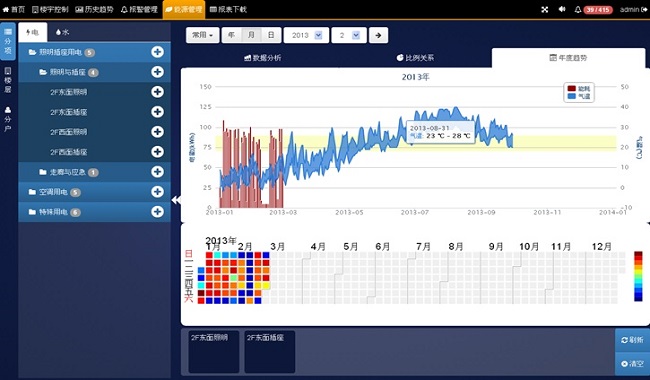The height and width of the screenshot is (380, 650).
Task: Switch to the 比例关系 tab
Action: (415, 58)
